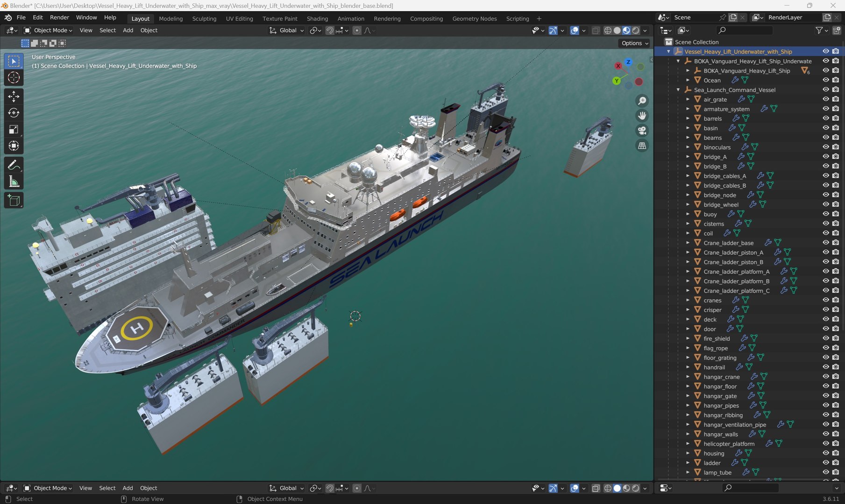
Task: Open editor type dropdown in top header
Action: [x=11, y=30]
